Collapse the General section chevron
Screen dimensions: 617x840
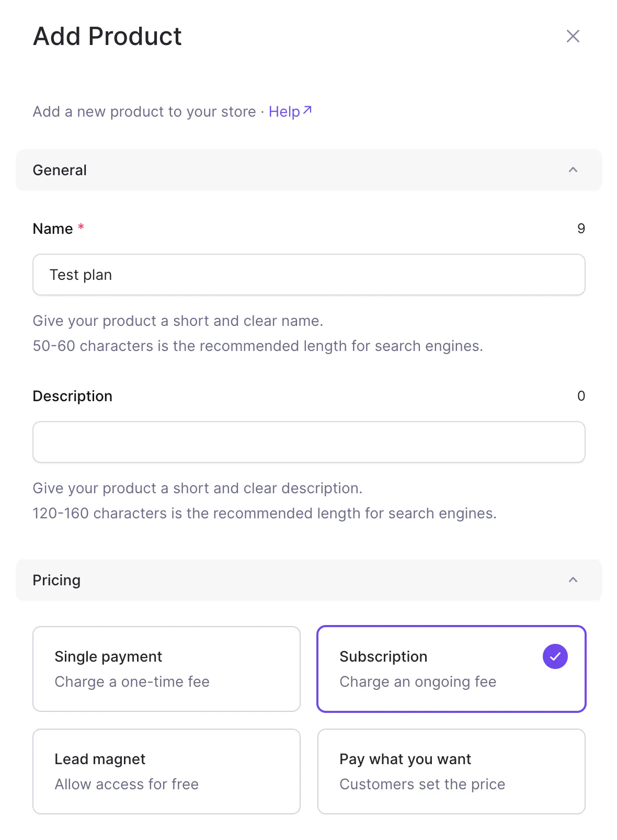coord(573,170)
